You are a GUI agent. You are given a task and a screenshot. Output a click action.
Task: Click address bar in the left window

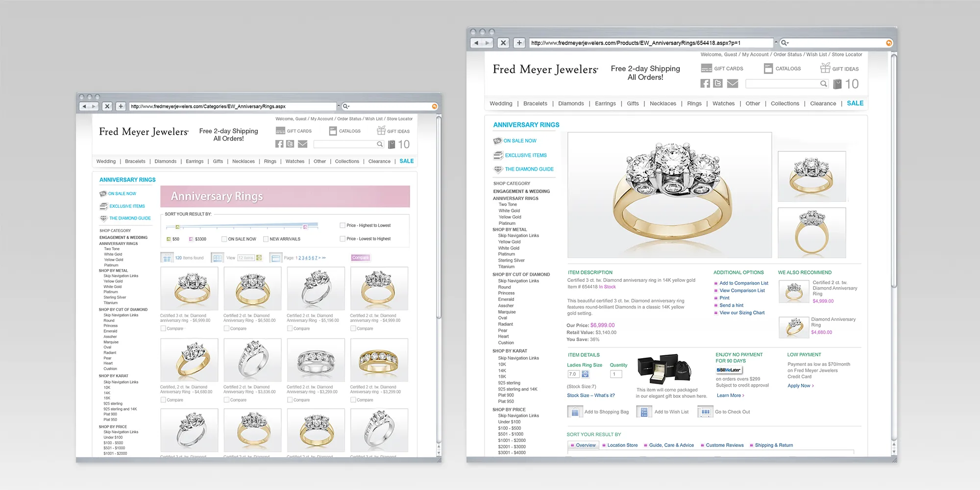[x=233, y=106]
